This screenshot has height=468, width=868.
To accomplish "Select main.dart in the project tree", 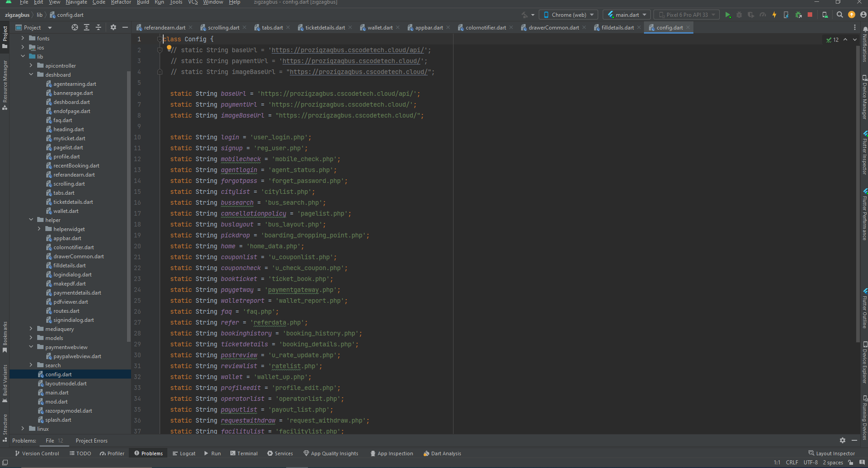I will pos(57,393).
